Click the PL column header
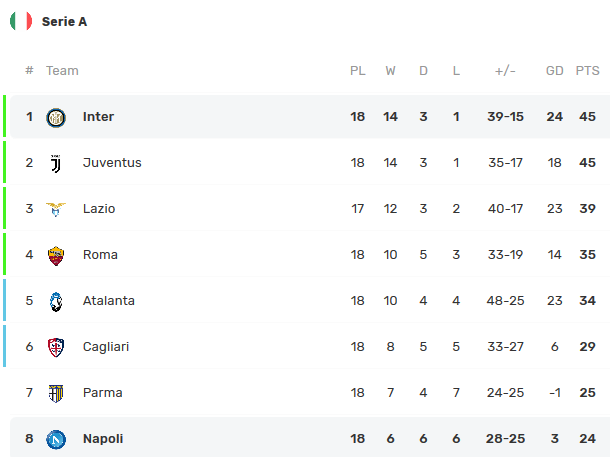The width and height of the screenshot is (610, 457). pyautogui.click(x=358, y=71)
